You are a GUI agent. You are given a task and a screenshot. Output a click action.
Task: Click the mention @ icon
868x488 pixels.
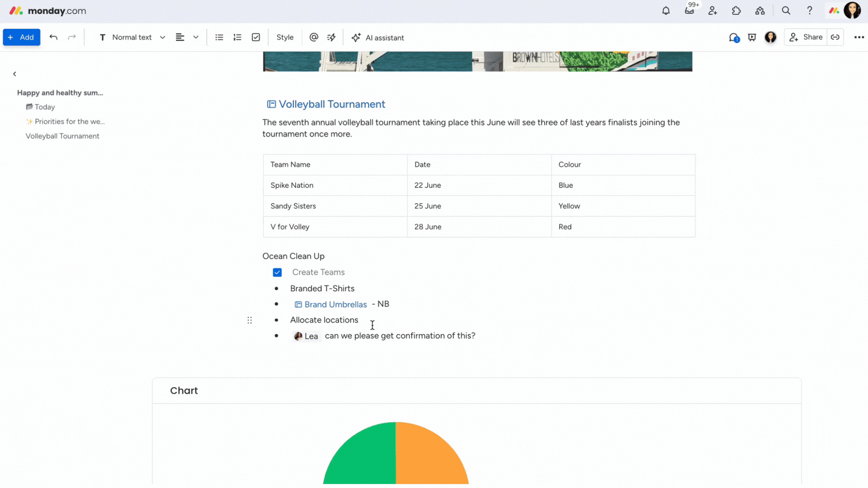tap(314, 38)
